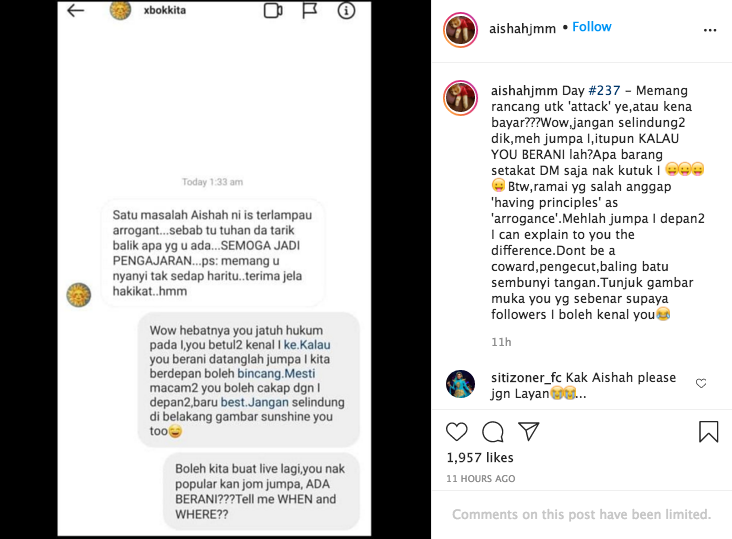
Task: Start video call icon in xbokkita chat
Action: click(273, 10)
